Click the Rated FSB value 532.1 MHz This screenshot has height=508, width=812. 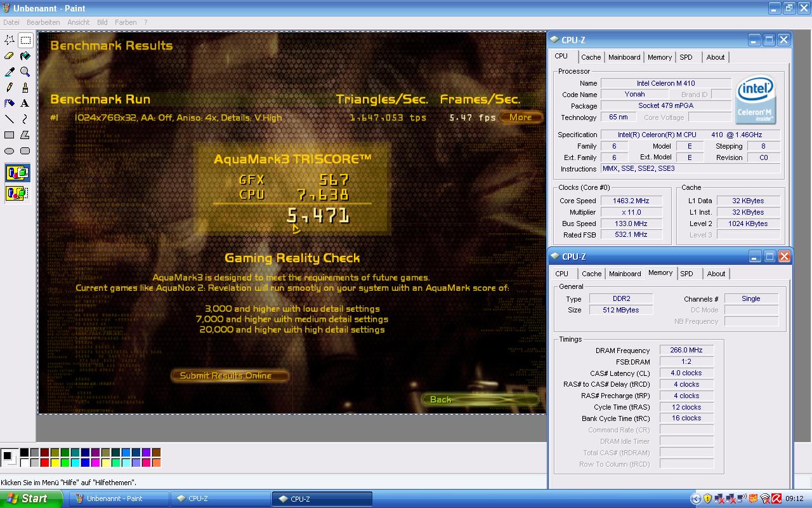[x=631, y=235]
